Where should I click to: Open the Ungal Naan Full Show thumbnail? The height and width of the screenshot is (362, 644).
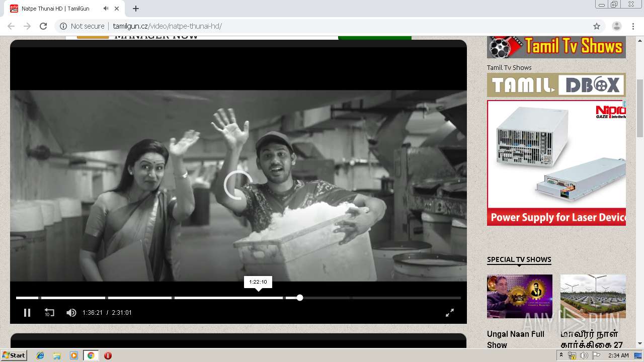(520, 296)
